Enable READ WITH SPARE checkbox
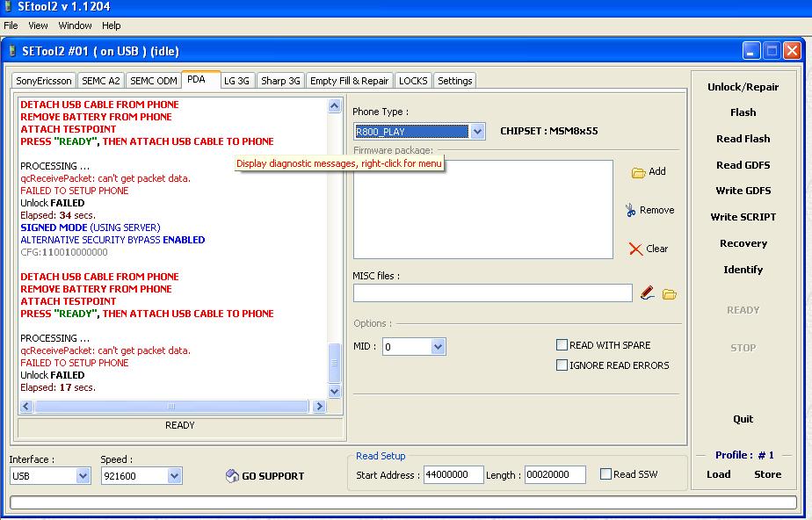The image size is (812, 520). [x=562, y=345]
